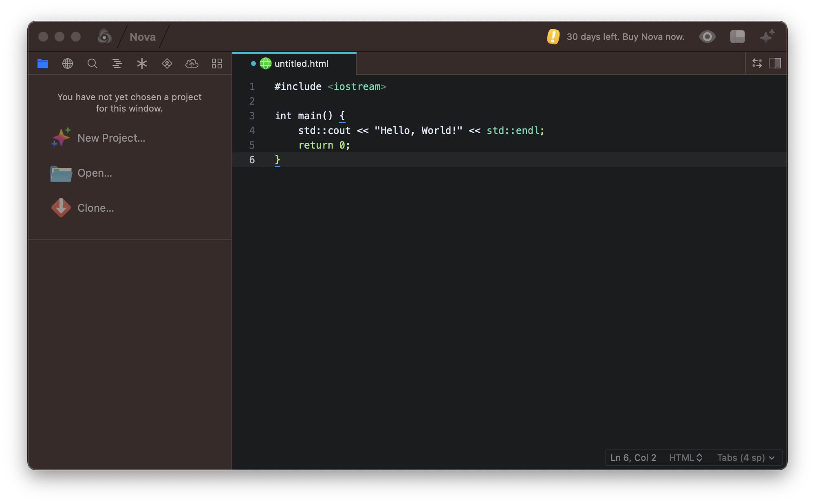Click line number 6 in gutter
Image resolution: width=815 pixels, height=504 pixels.
tap(252, 160)
